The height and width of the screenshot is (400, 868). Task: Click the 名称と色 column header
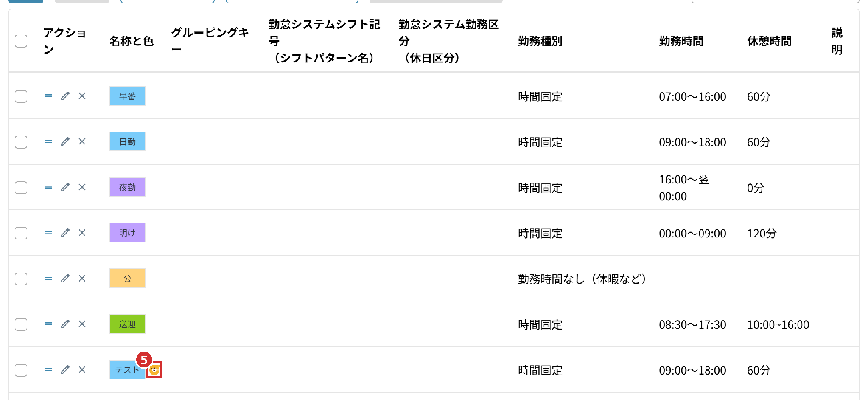pos(131,41)
